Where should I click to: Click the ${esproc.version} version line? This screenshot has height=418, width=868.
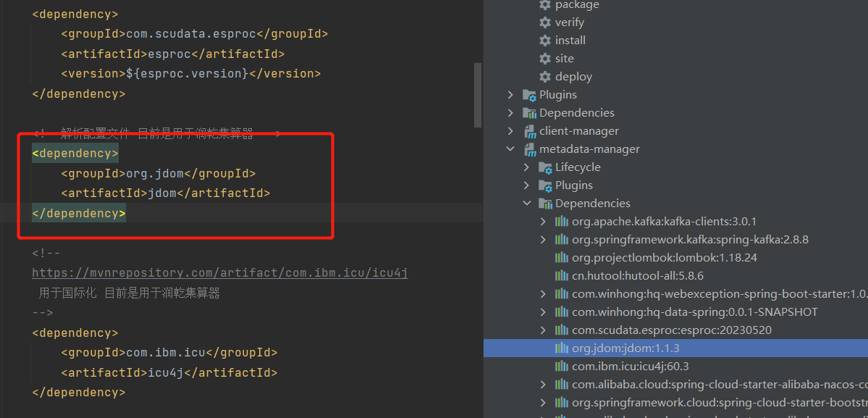[191, 74]
